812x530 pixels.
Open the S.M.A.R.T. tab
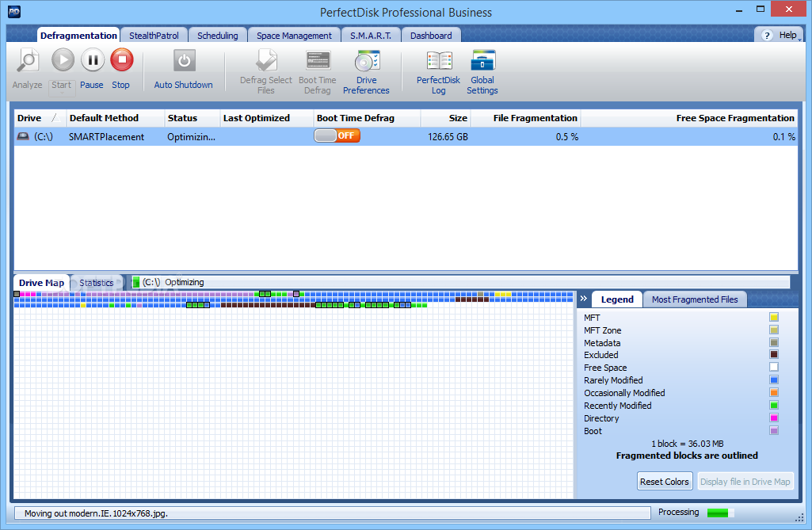[x=371, y=35]
